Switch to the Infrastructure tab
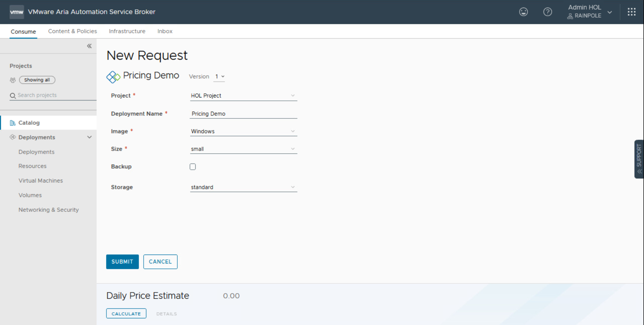 (x=127, y=31)
